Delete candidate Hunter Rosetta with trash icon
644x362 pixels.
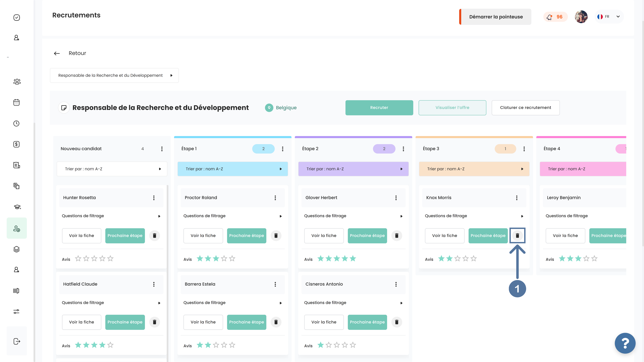(x=154, y=236)
